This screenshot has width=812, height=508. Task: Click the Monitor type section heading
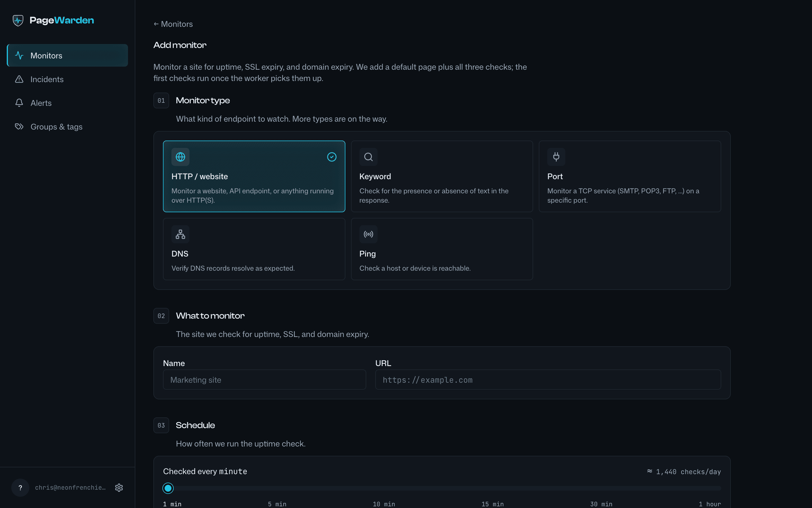click(203, 100)
